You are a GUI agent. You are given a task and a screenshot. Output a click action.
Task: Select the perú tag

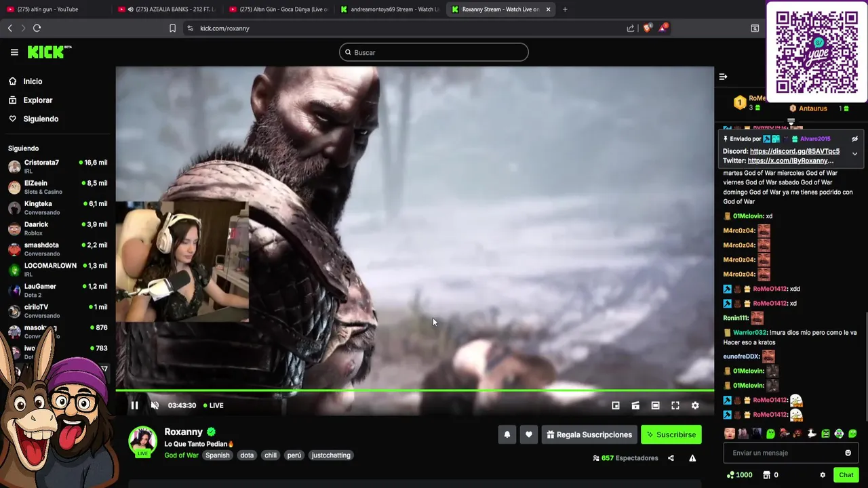click(x=294, y=455)
